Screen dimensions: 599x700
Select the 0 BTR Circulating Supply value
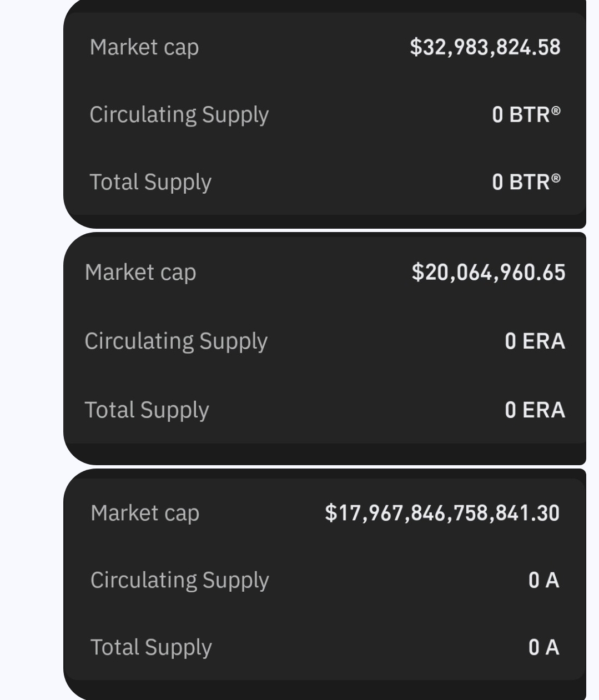521,115
